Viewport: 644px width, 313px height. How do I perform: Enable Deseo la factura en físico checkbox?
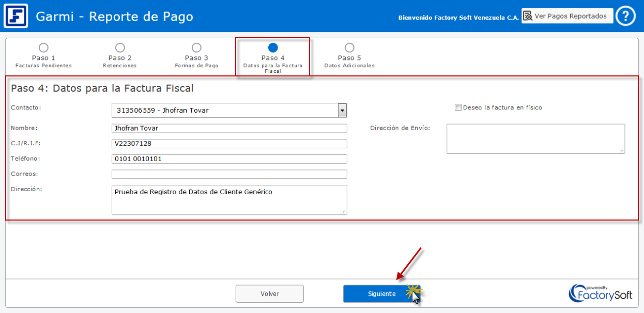click(458, 107)
